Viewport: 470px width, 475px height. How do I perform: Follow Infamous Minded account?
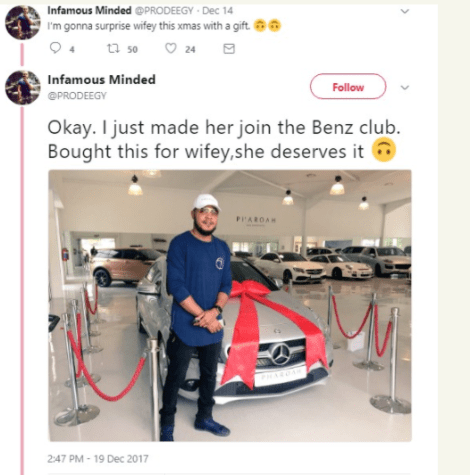coord(348,87)
